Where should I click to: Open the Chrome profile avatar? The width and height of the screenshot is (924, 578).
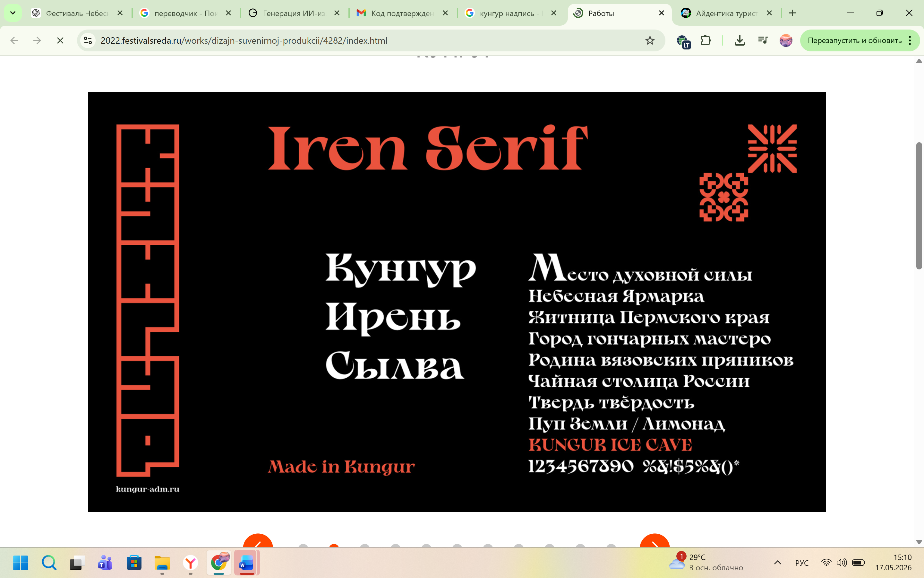(786, 40)
